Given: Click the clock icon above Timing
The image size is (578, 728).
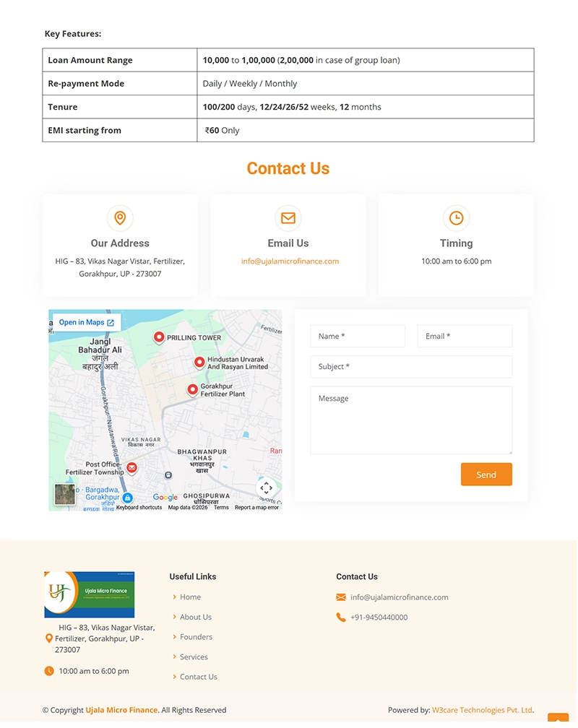Looking at the screenshot, I should tap(457, 218).
